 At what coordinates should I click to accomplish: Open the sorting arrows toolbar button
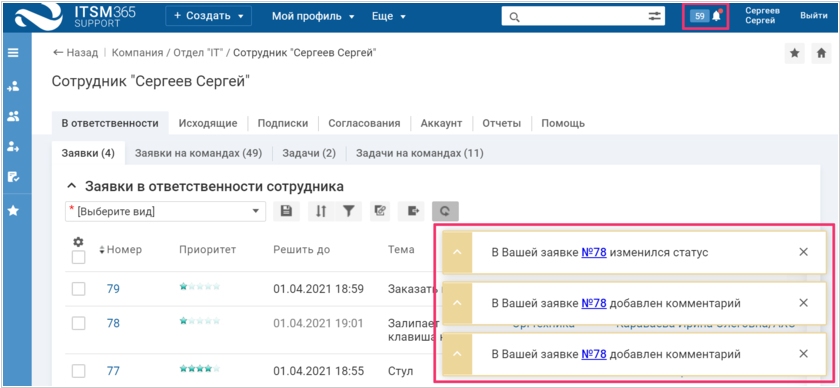pyautogui.click(x=321, y=211)
